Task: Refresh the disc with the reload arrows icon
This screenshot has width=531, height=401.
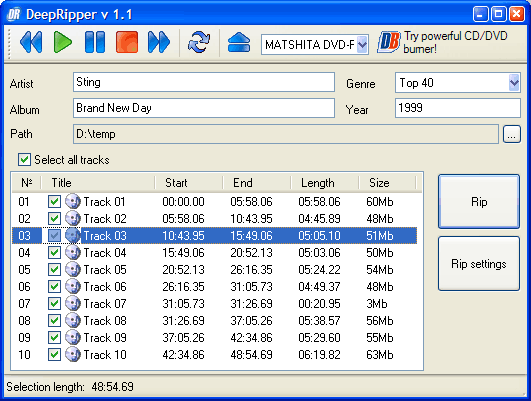Action: (199, 42)
